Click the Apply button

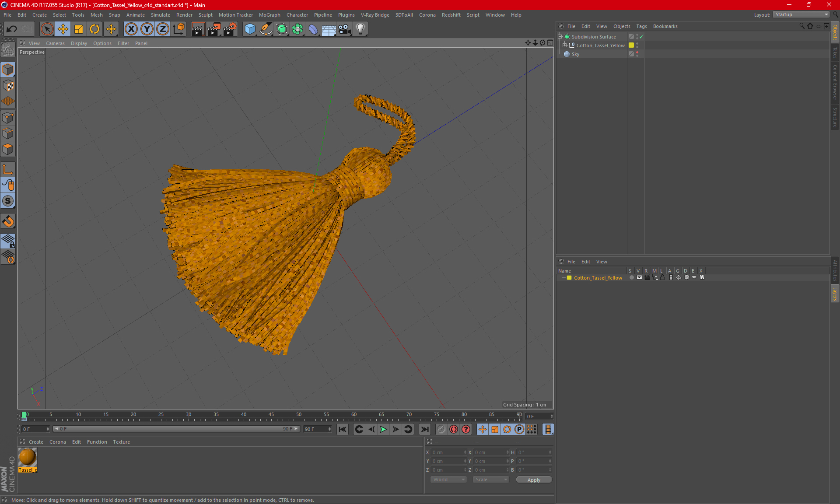534,480
